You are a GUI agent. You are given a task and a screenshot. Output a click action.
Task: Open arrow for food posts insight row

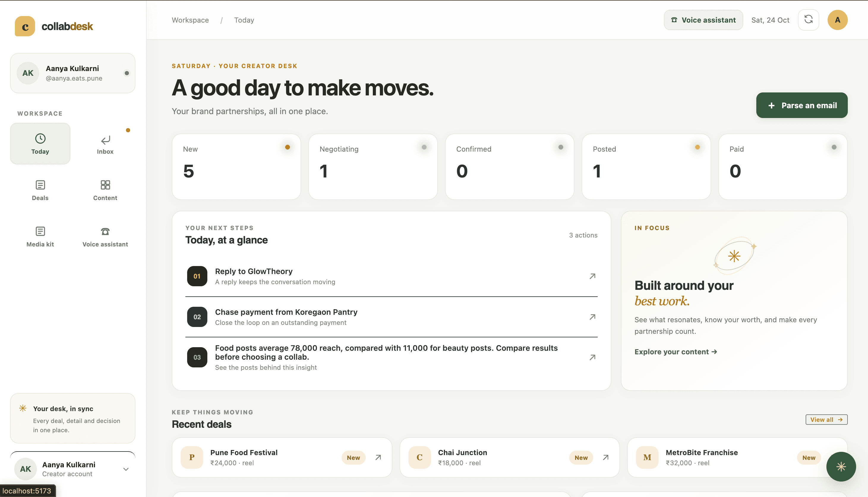(592, 357)
